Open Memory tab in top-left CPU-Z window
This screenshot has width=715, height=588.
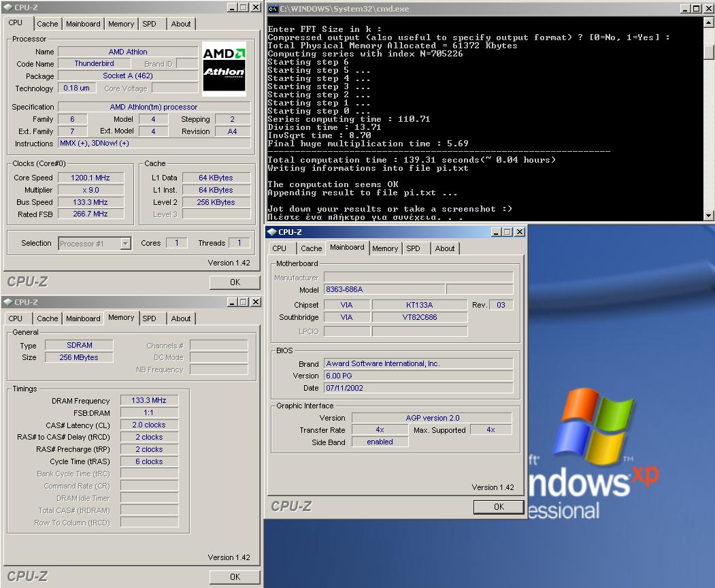121,24
